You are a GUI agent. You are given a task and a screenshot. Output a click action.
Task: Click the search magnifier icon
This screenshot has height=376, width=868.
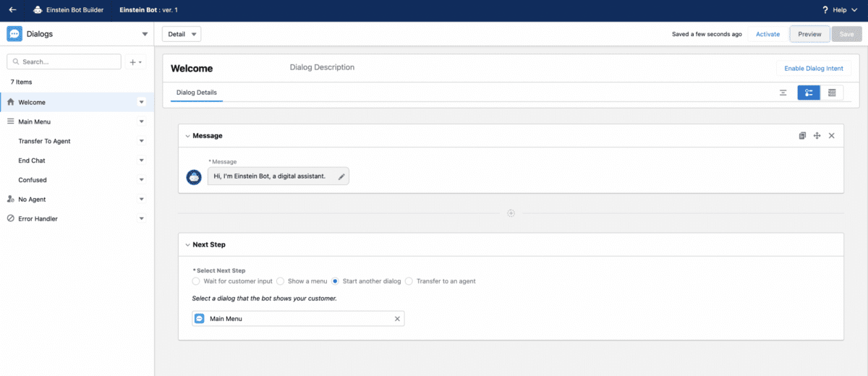tap(15, 62)
